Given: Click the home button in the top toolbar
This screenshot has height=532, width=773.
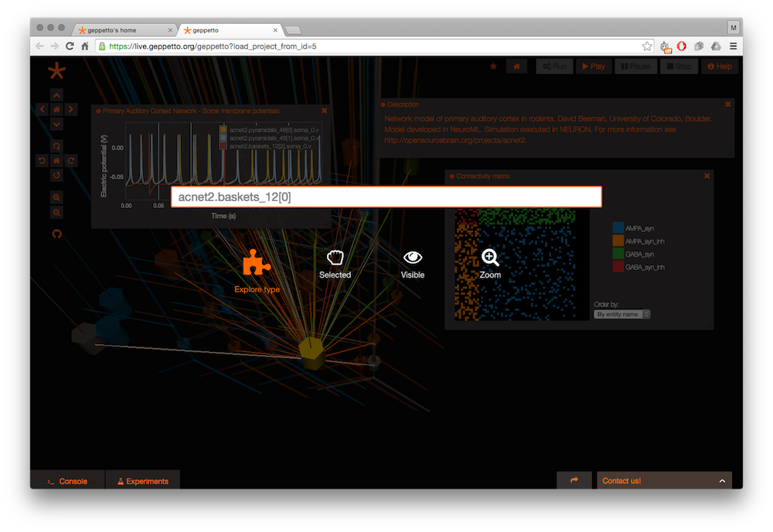Looking at the screenshot, I should click(x=516, y=66).
